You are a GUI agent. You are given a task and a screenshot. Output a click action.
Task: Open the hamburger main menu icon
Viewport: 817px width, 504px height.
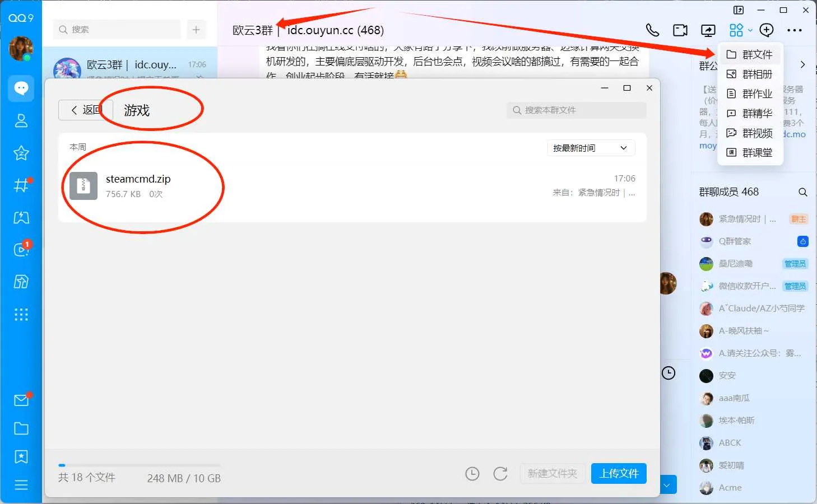tap(21, 485)
